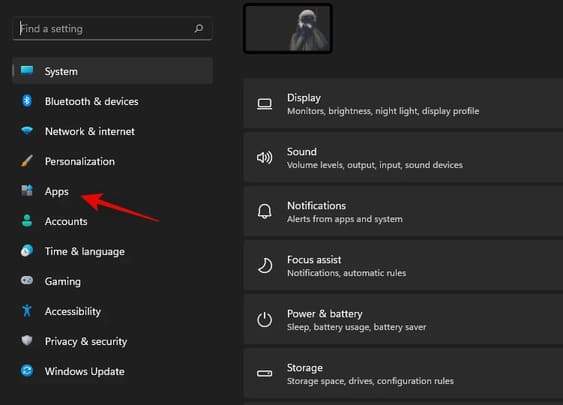Click the Find a setting search box
This screenshot has height=405, width=563.
(x=113, y=28)
